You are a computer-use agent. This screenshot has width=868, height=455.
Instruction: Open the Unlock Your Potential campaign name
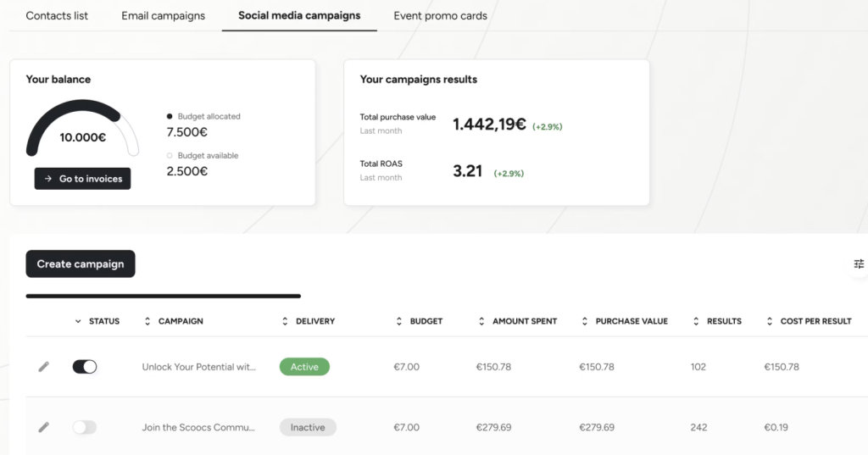click(x=198, y=367)
